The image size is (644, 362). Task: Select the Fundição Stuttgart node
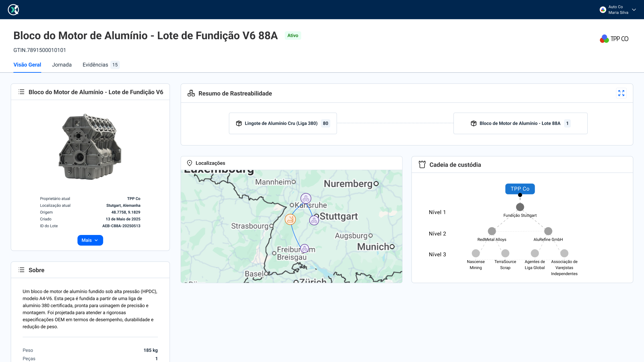(x=520, y=207)
